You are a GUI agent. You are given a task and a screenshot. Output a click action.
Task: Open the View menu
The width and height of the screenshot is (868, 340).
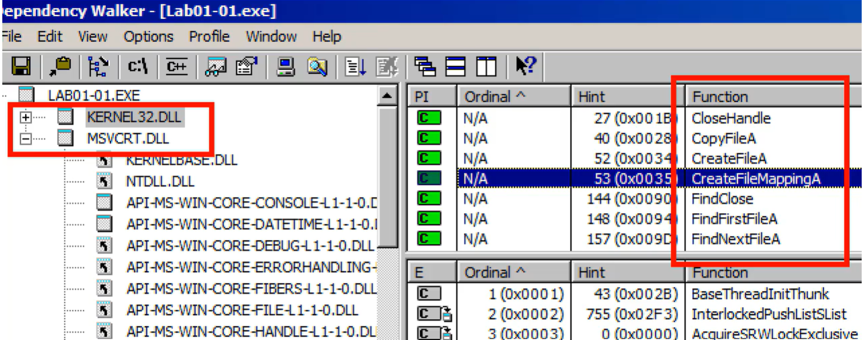click(93, 37)
